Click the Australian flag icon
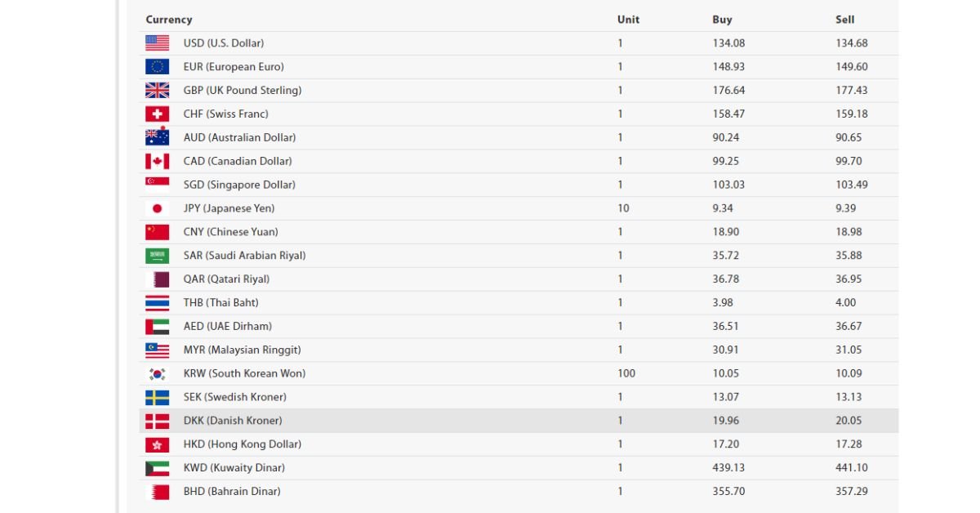Screen dimensions: 980x513 157,137
